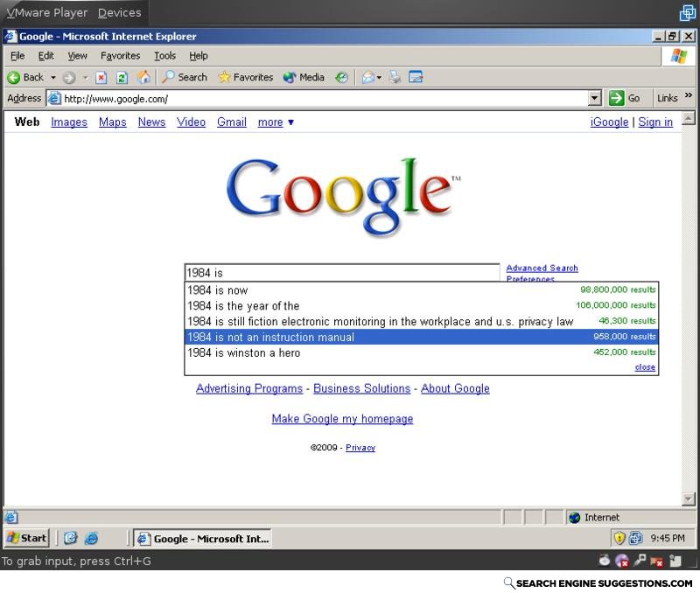The height and width of the screenshot is (593, 700).
Task: Click the VMware fullscreen icon at top right
Action: [x=687, y=13]
